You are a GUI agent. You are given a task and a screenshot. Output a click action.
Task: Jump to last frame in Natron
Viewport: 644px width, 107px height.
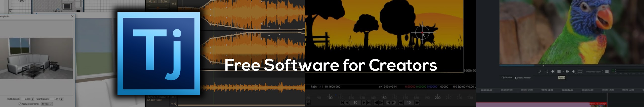(369, 103)
